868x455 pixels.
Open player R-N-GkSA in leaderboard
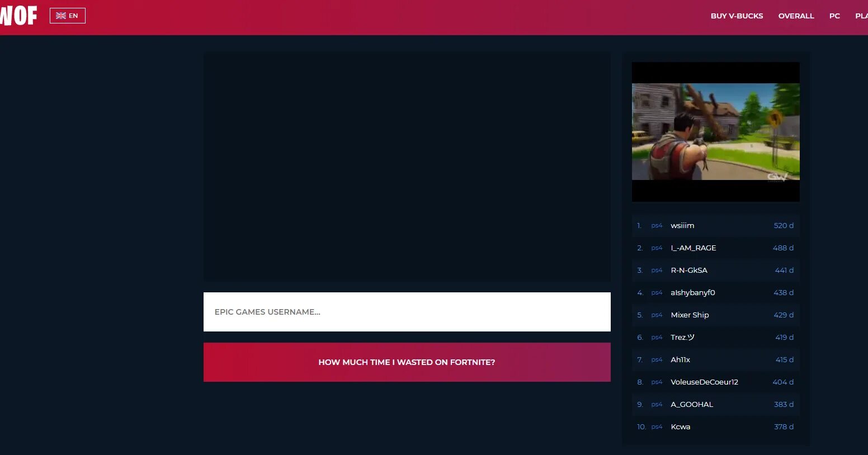(x=689, y=271)
